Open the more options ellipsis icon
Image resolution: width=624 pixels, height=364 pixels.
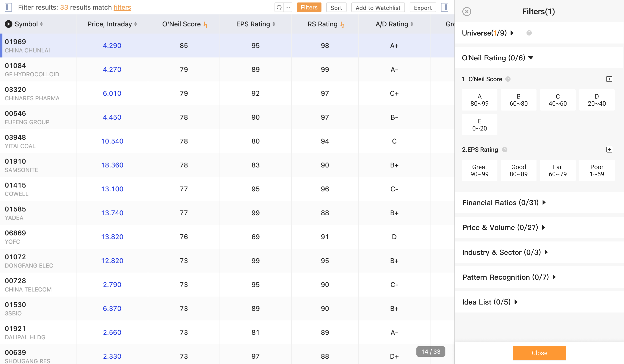tap(288, 7)
